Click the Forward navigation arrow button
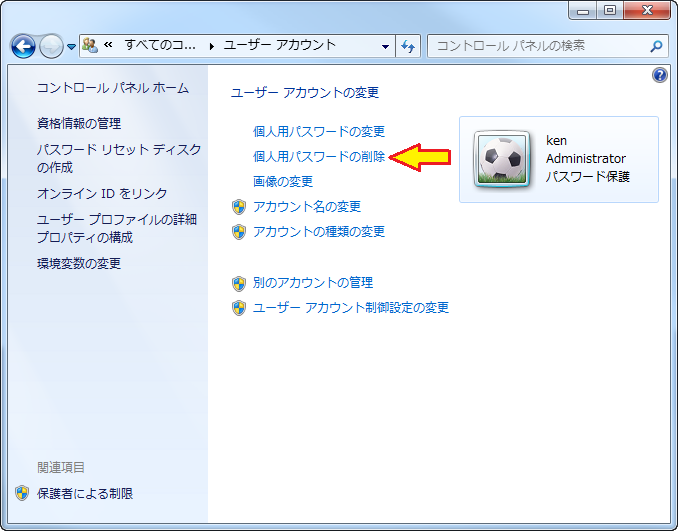 coord(50,46)
